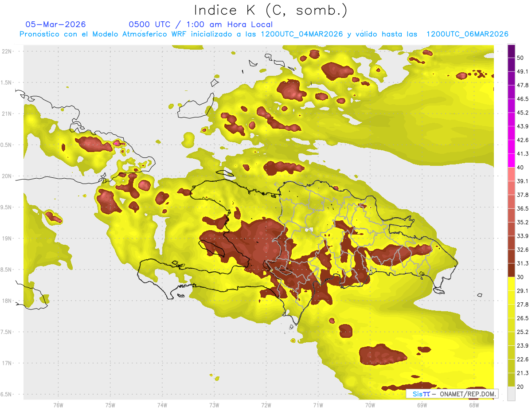Click the "68W" longitude label

(474, 405)
